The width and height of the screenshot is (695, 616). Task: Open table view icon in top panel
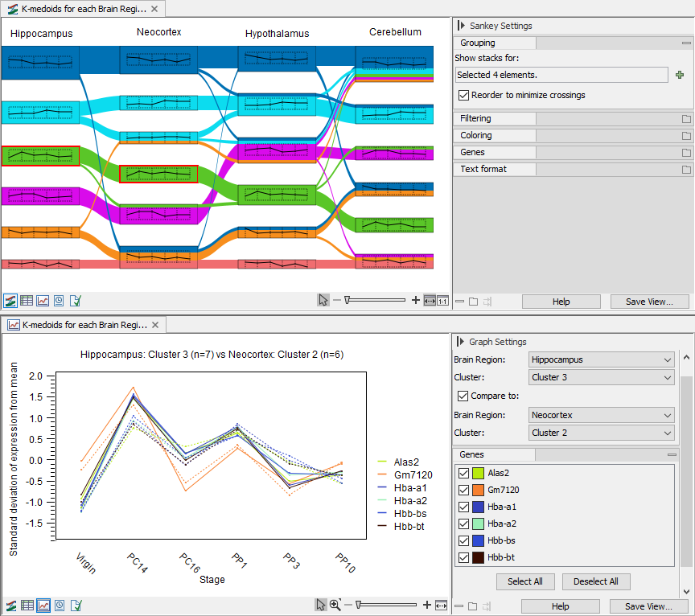[27, 301]
